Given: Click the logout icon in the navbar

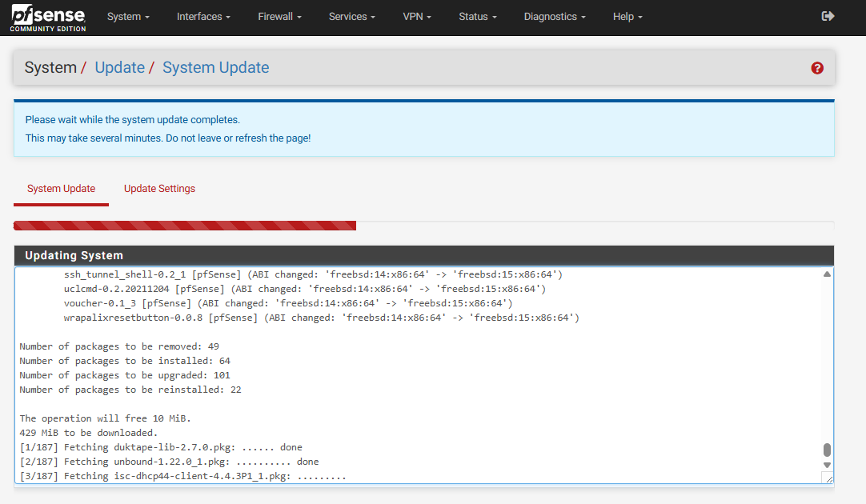Looking at the screenshot, I should pos(828,16).
